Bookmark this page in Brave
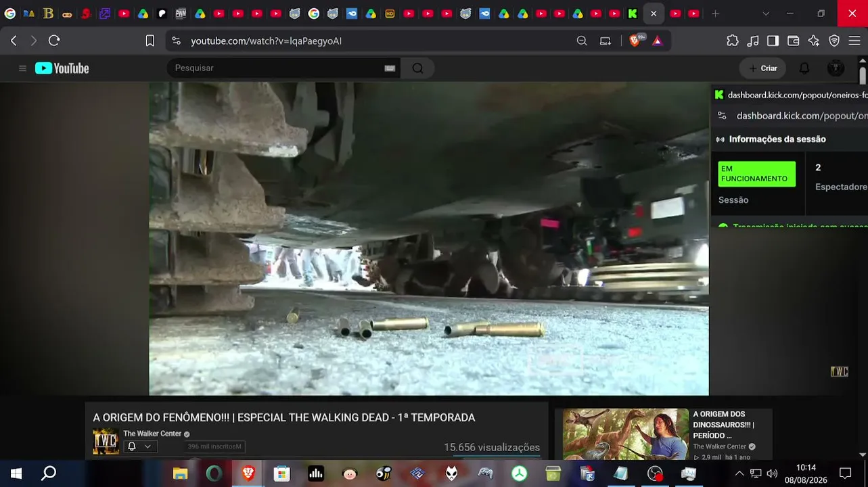The height and width of the screenshot is (487, 868). 150,41
